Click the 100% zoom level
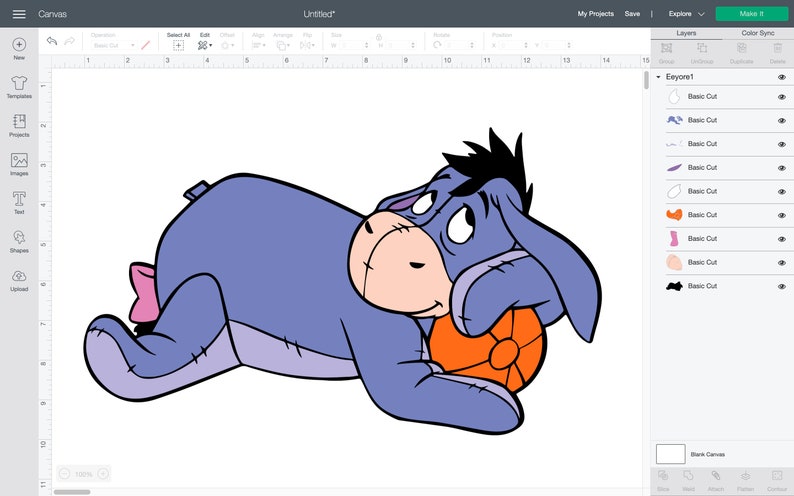Viewport: 794px width, 496px height. pyautogui.click(x=84, y=474)
